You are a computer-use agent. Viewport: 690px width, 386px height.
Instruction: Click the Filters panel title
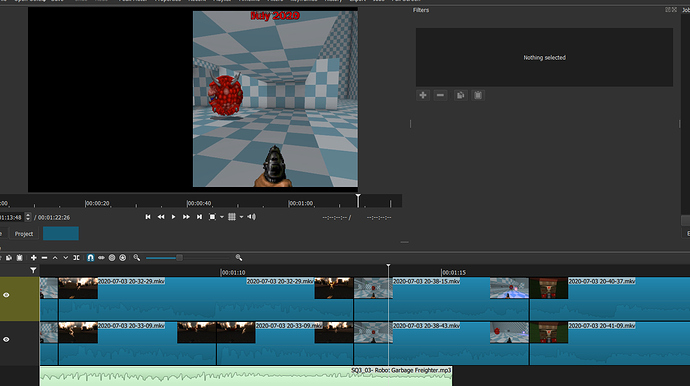421,10
